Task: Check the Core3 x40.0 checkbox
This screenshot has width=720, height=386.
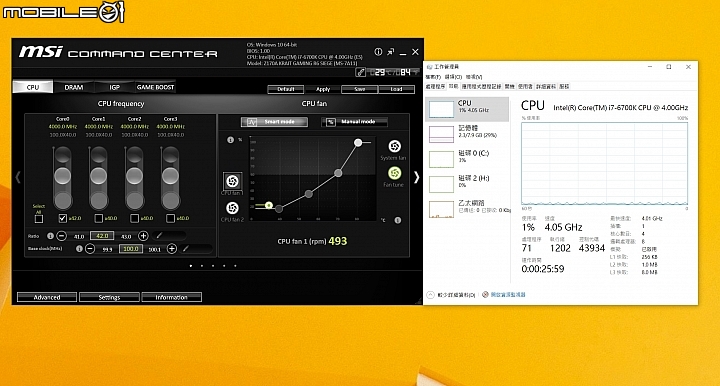Action: [x=170, y=218]
